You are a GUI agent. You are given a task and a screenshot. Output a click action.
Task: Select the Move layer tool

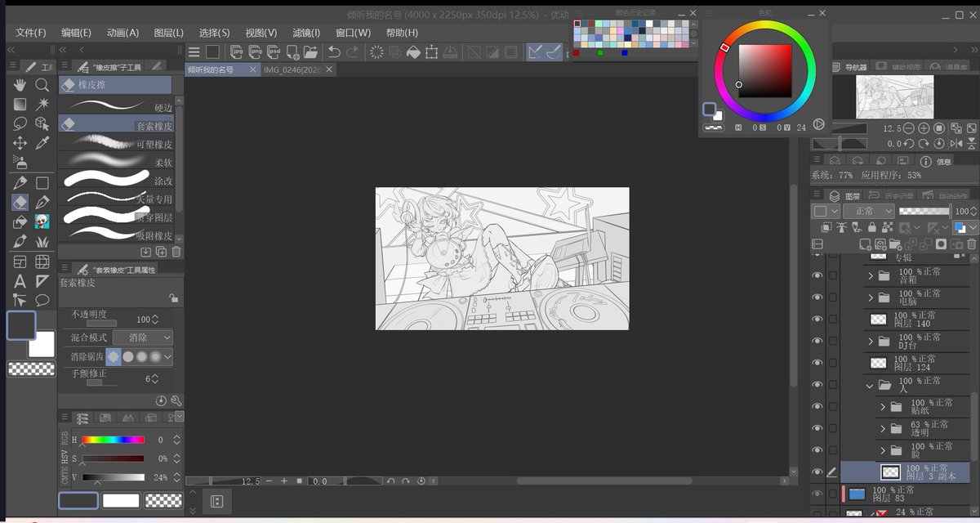[20, 143]
